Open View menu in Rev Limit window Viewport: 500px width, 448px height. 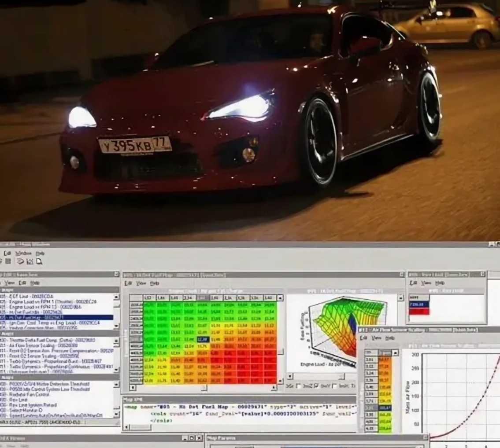point(426,283)
